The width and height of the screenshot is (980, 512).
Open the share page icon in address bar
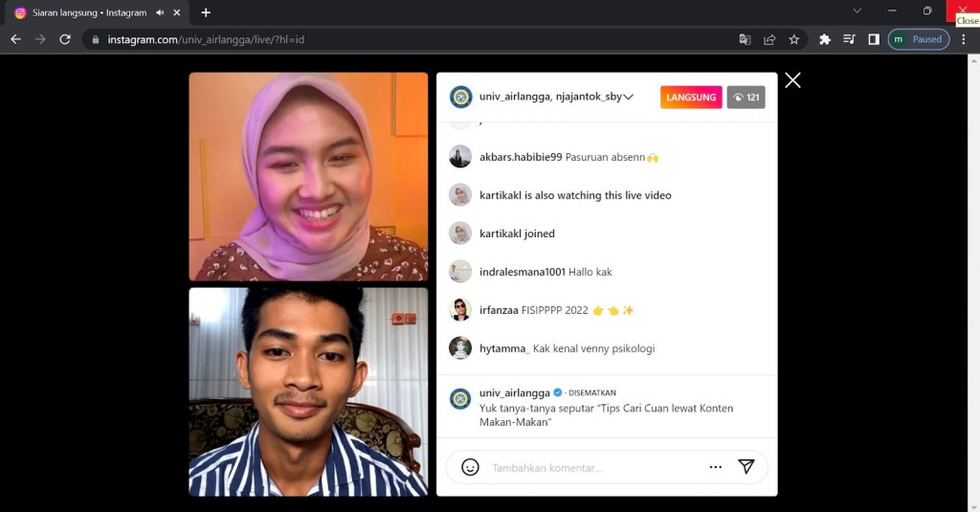[x=769, y=39]
